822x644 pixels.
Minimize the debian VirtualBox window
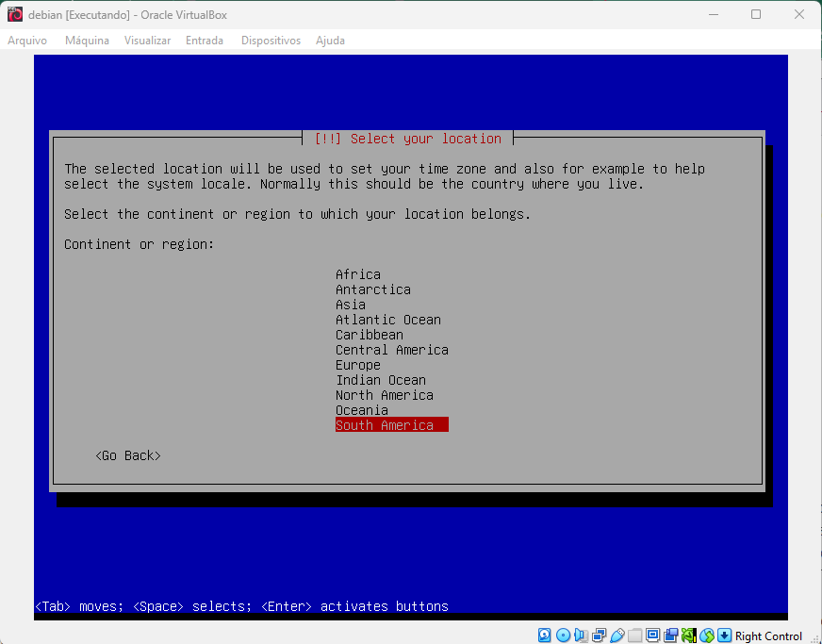click(x=714, y=14)
